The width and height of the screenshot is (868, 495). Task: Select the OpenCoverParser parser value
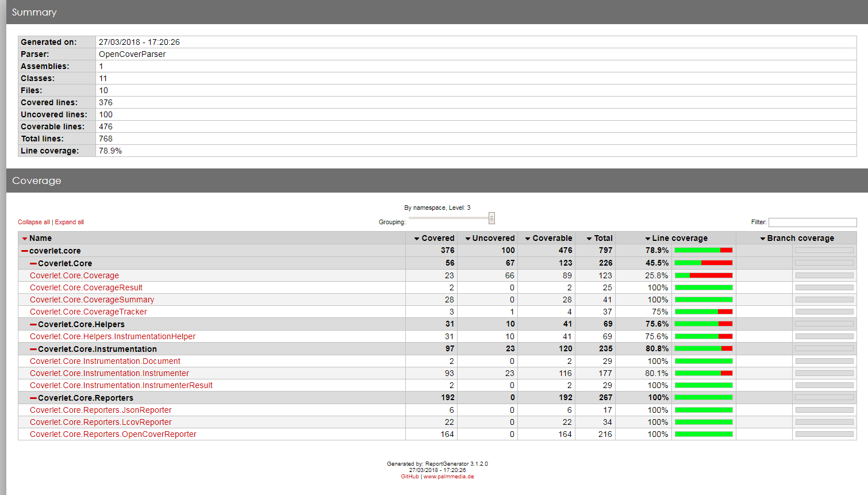132,54
